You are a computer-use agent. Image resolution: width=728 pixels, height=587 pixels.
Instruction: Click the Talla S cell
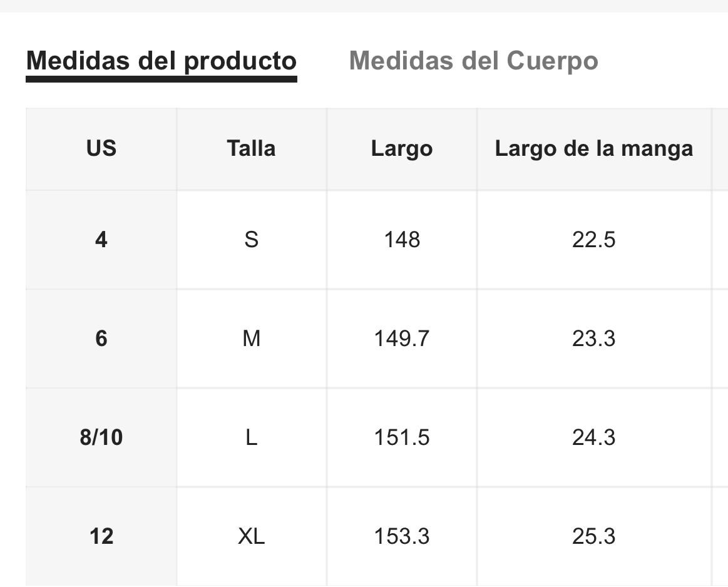pyautogui.click(x=251, y=240)
